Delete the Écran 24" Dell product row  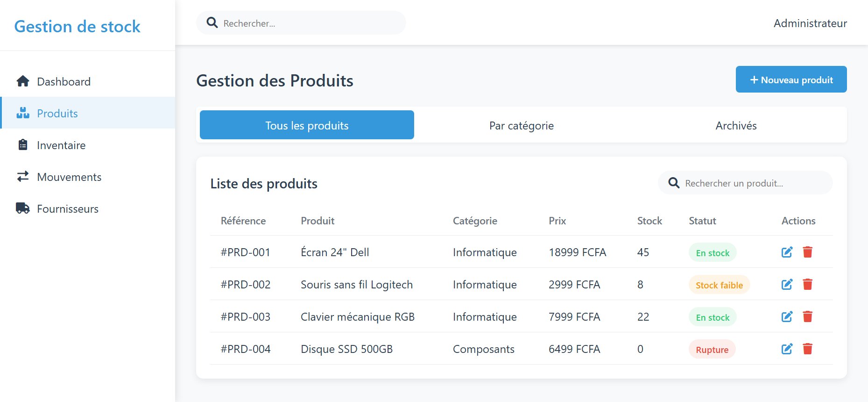click(807, 252)
